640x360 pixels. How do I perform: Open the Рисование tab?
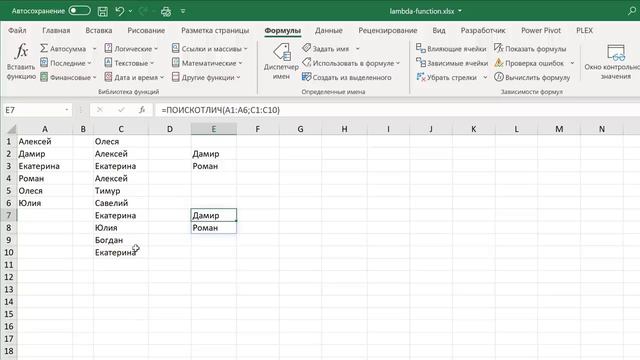(146, 31)
